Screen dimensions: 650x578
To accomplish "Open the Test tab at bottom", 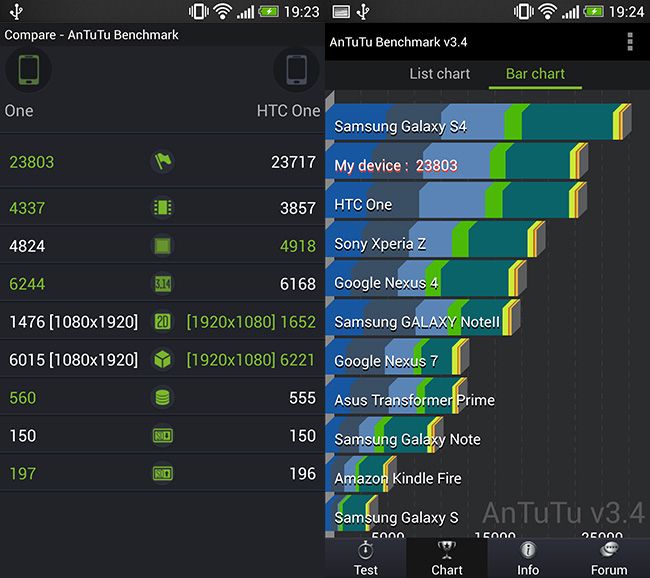I will point(366,558).
